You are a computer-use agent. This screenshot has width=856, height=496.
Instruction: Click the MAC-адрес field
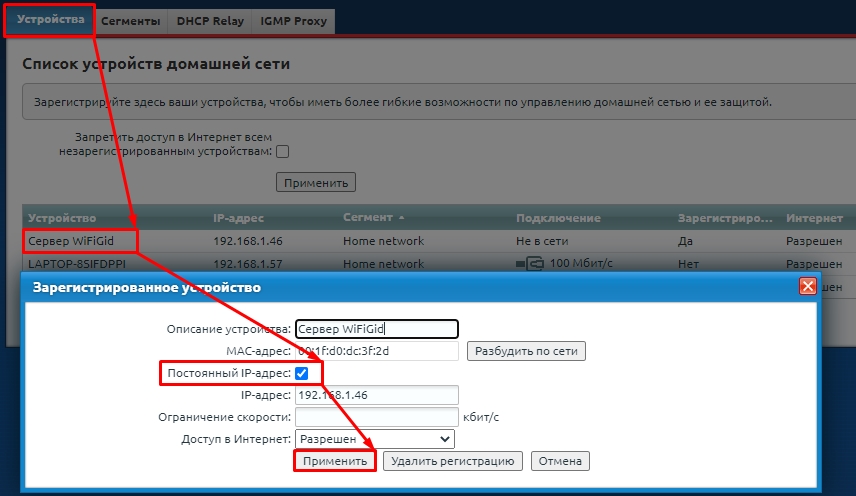point(377,351)
